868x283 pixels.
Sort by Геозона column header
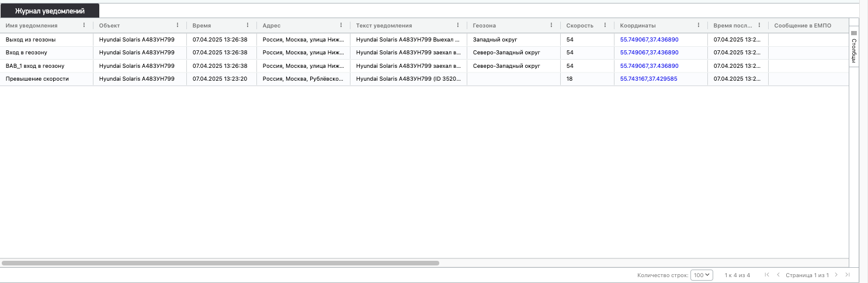(x=484, y=26)
